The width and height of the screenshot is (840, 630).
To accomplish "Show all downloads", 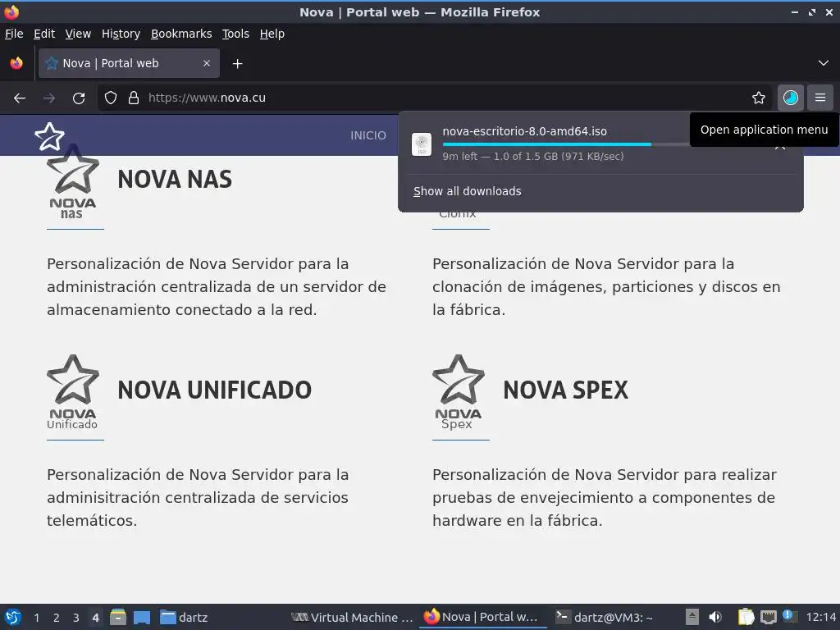I will pyautogui.click(x=467, y=191).
